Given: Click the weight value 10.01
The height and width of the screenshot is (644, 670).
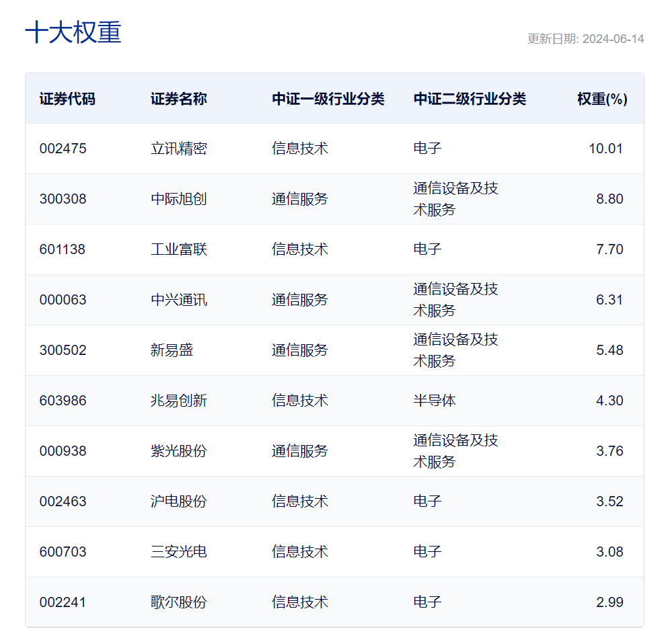Looking at the screenshot, I should pyautogui.click(x=606, y=149).
